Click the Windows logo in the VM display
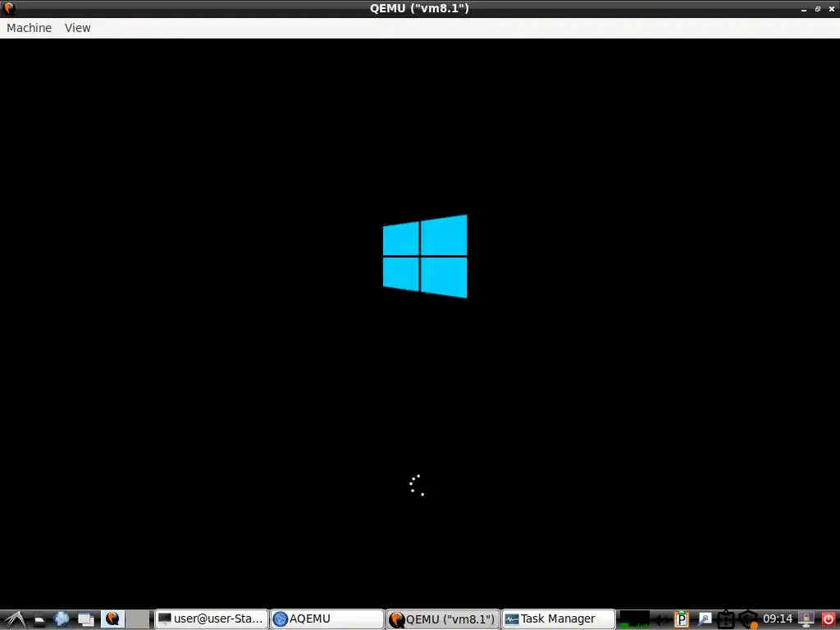The height and width of the screenshot is (630, 840). tap(425, 256)
